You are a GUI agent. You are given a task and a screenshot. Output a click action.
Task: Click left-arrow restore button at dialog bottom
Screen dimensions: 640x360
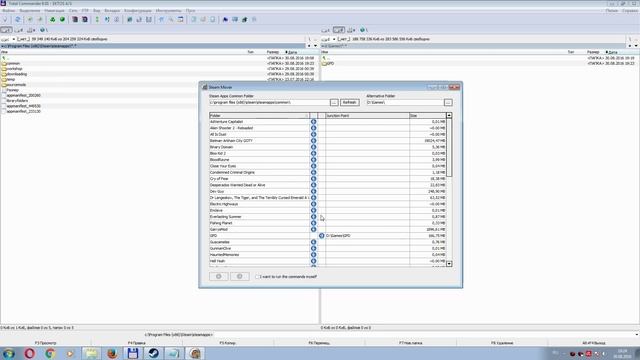click(240, 276)
